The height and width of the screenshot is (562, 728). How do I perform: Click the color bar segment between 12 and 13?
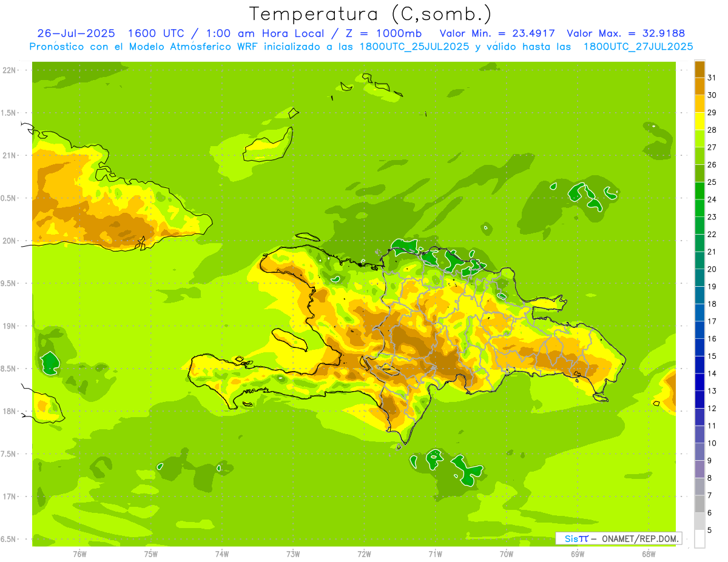click(699, 400)
